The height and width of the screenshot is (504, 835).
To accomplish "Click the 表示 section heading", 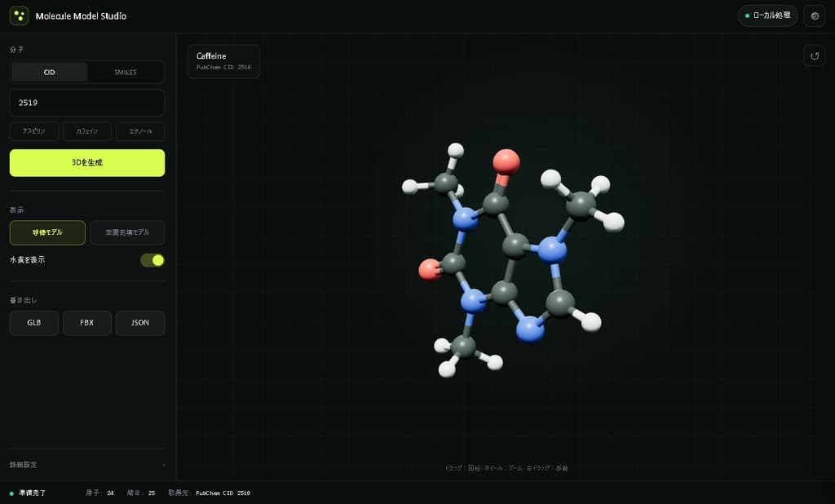I will click(16, 210).
